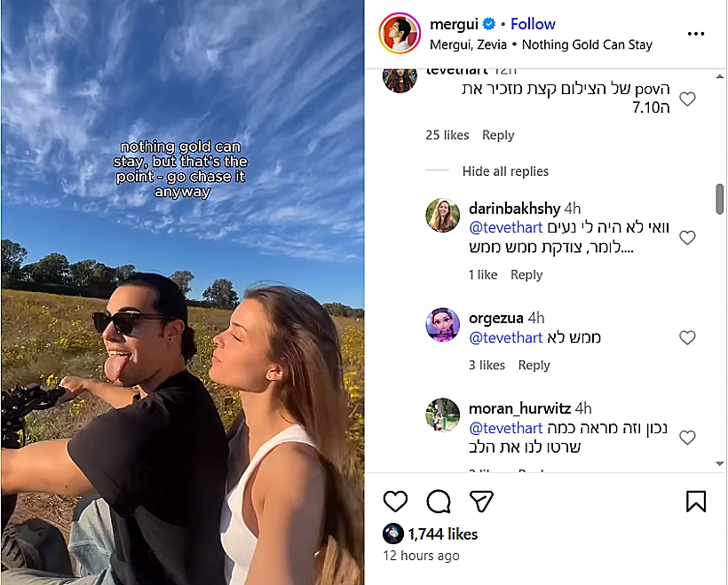Like the post with heart icon
This screenshot has height=585, width=728.
point(395,502)
